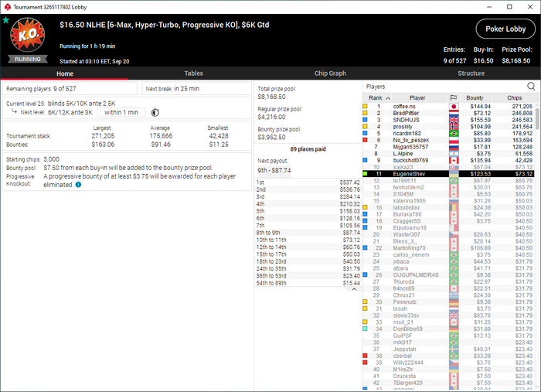Click the '8th to 9th' payout row

[x=308, y=233]
